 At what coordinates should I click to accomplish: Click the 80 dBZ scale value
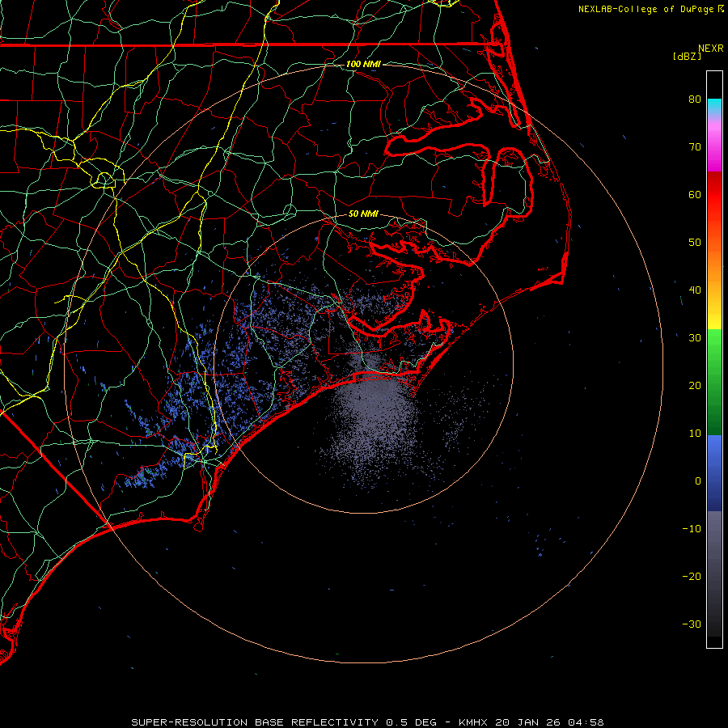[x=695, y=99]
